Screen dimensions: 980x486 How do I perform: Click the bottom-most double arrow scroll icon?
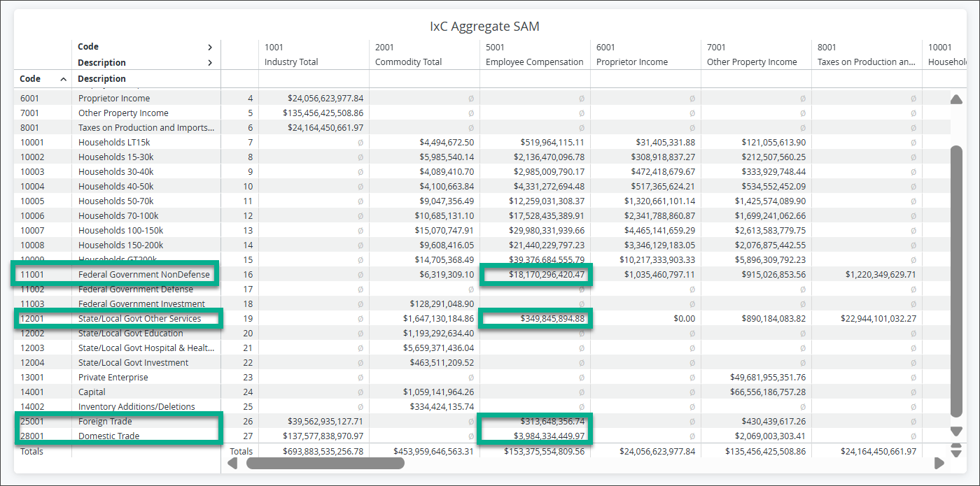[956, 450]
